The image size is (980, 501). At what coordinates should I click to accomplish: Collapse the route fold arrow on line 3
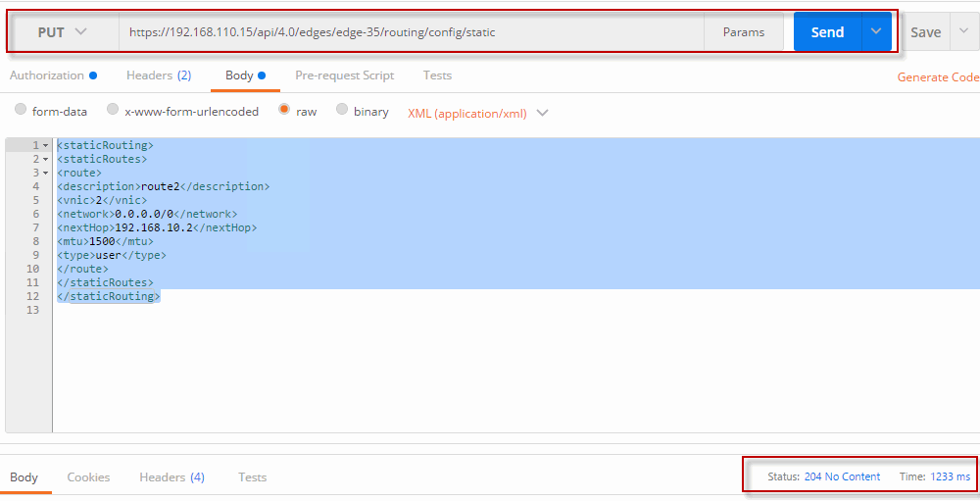[x=45, y=173]
